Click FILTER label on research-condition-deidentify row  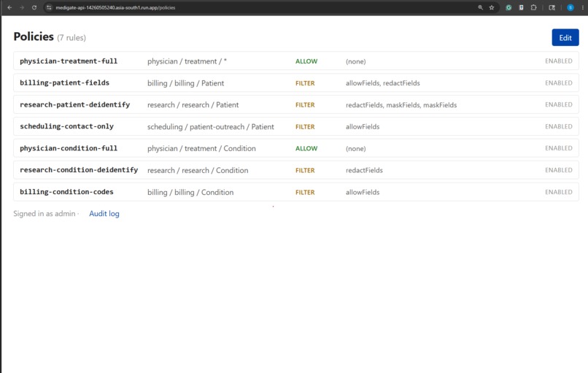pos(305,170)
